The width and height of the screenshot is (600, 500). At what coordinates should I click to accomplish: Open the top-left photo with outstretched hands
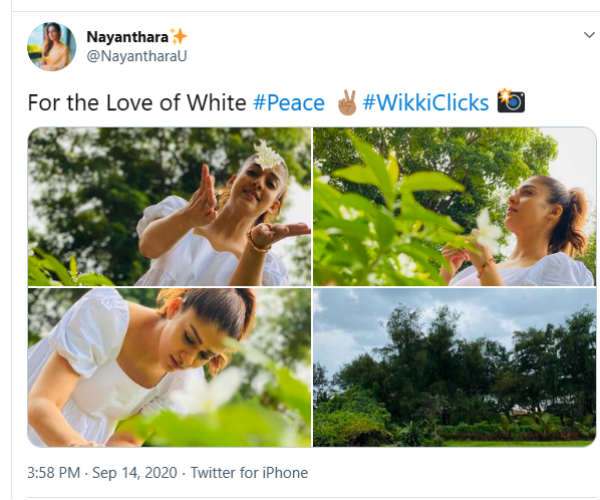click(169, 207)
